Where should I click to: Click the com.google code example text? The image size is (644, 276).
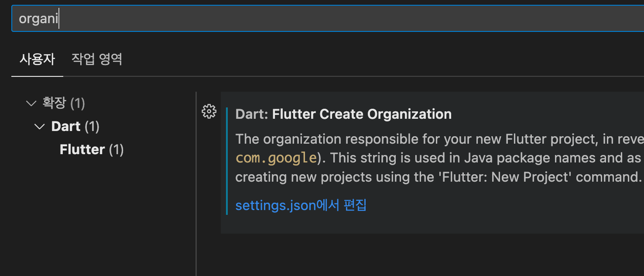point(276,158)
